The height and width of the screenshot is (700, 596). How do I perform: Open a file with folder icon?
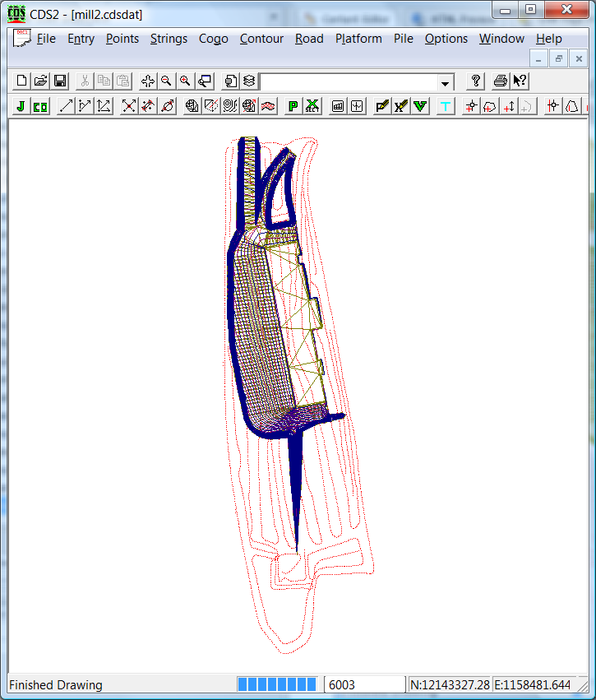[x=41, y=81]
